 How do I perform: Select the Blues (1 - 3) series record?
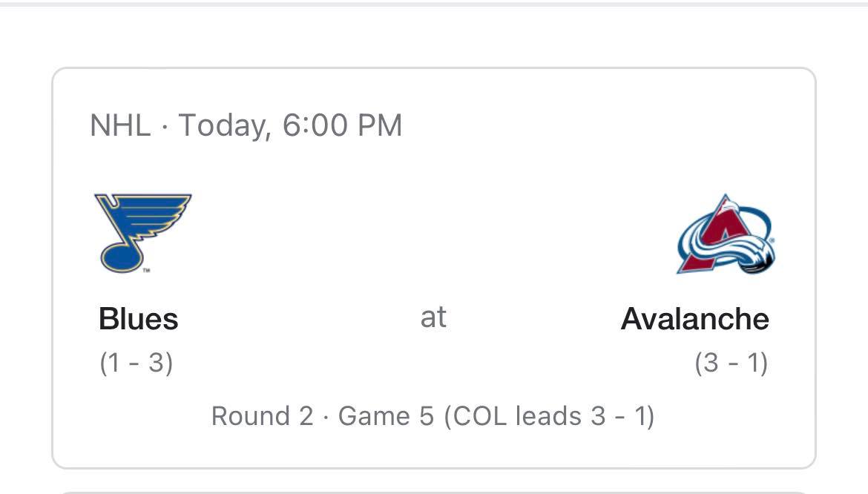coord(137,363)
